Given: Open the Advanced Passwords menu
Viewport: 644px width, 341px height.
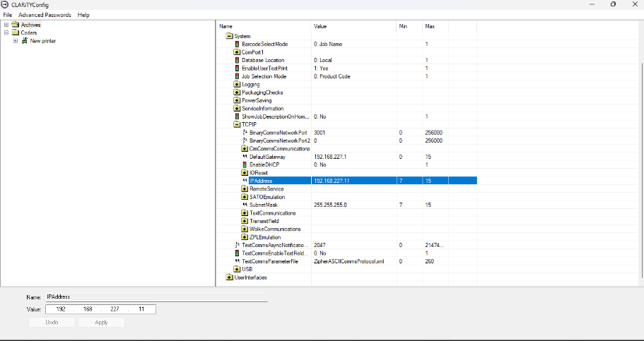Looking at the screenshot, I should pos(45,15).
